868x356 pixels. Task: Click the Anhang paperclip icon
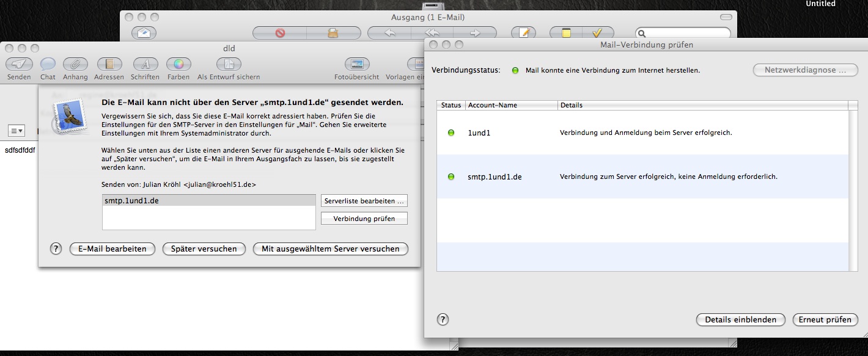[75, 64]
